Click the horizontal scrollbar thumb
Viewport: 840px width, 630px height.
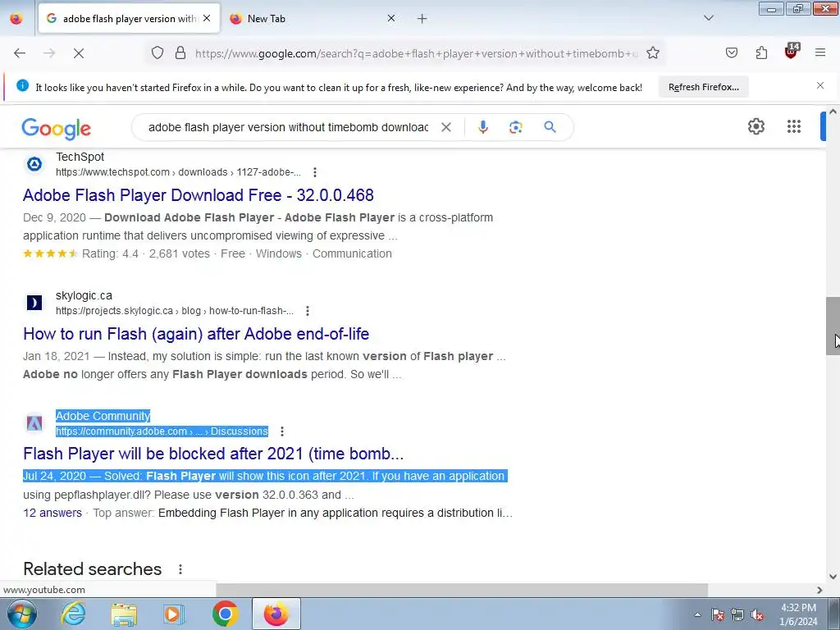[x=462, y=590]
